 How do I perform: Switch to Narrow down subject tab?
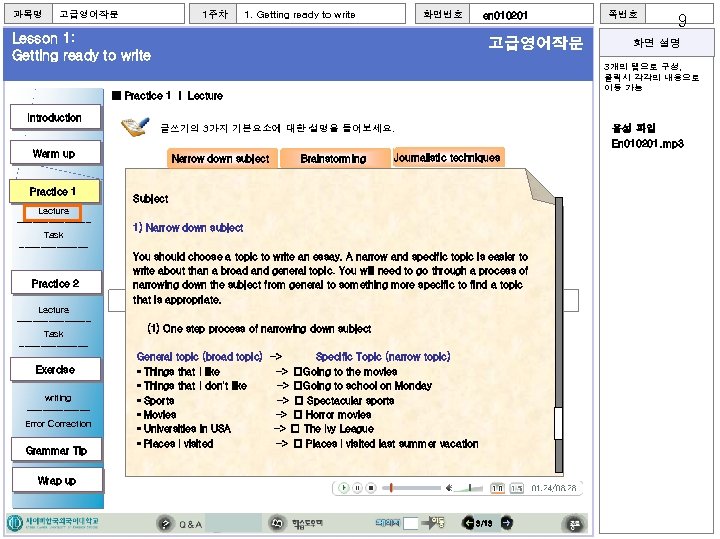pos(222,158)
